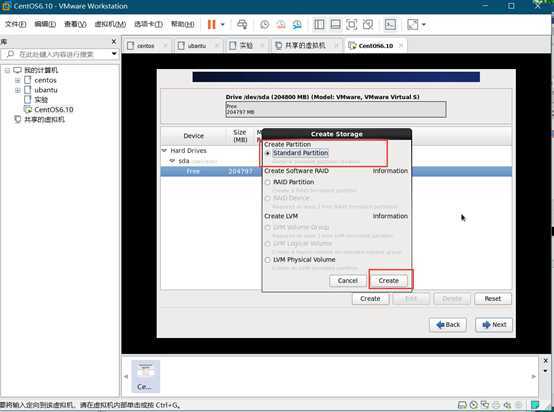Screen dimensions: 554x412
Task: Select 共享的虚拟机 in the library tree
Action: 44,119
